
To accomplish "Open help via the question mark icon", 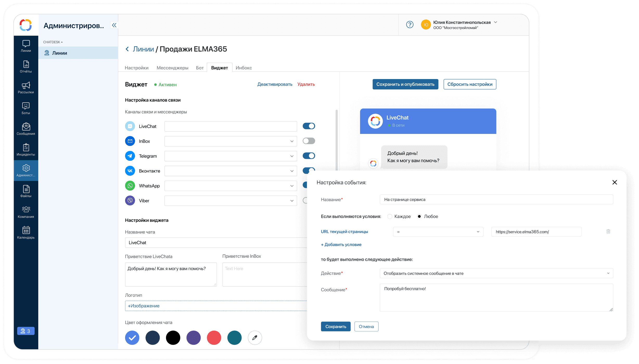I will (410, 25).
